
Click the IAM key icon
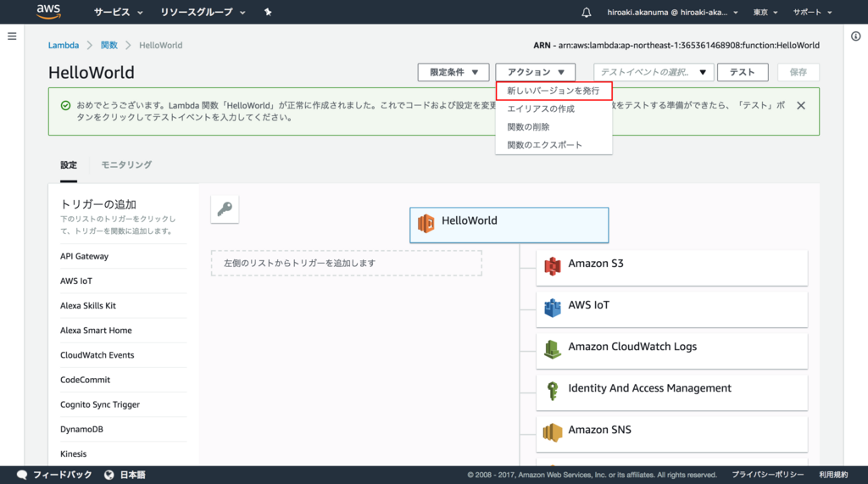pos(552,391)
